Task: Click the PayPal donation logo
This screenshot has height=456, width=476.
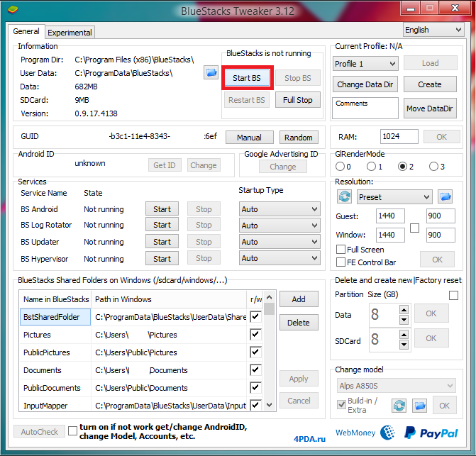Action: click(x=431, y=433)
